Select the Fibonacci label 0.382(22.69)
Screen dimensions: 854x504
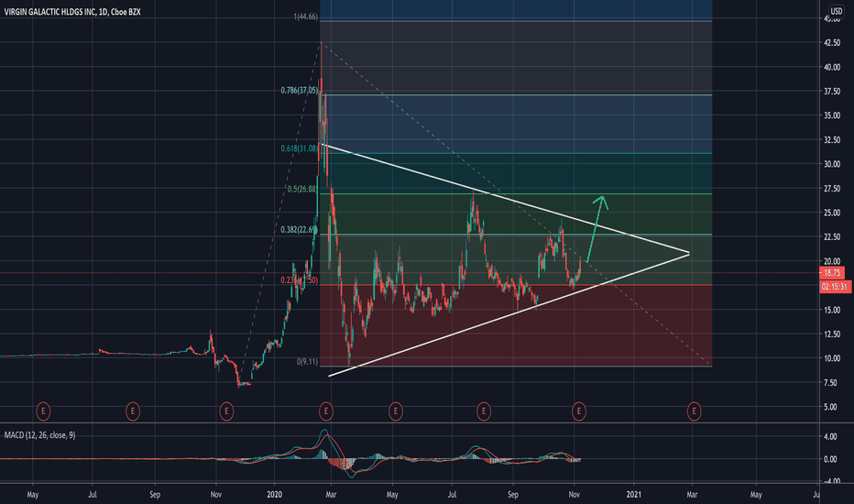(x=299, y=230)
